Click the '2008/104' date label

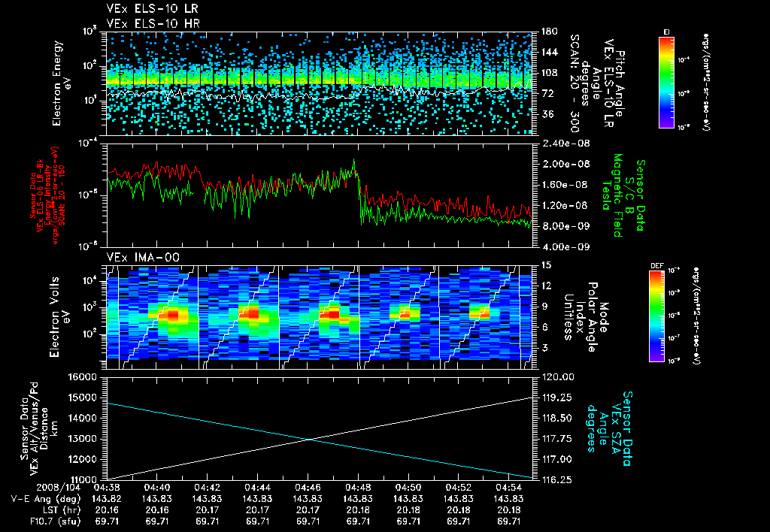(59, 488)
